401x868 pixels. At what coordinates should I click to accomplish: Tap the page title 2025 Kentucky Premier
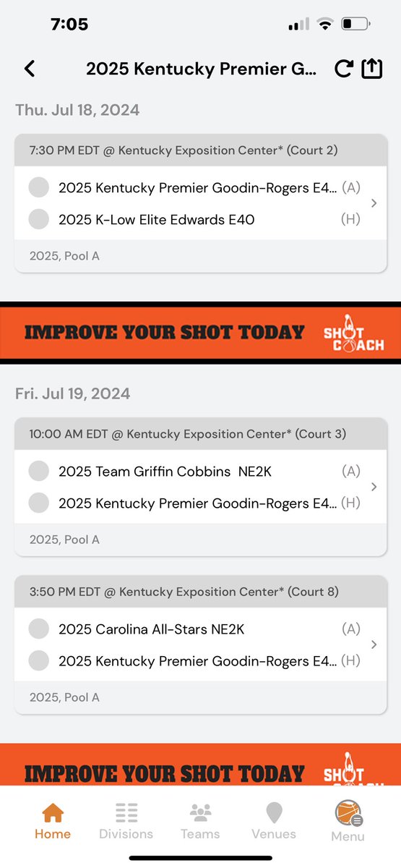[201, 69]
